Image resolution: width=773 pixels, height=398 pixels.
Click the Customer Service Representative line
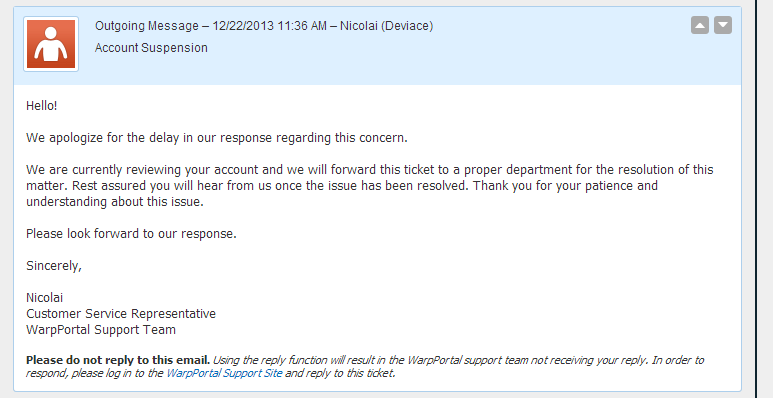pyautogui.click(x=121, y=314)
